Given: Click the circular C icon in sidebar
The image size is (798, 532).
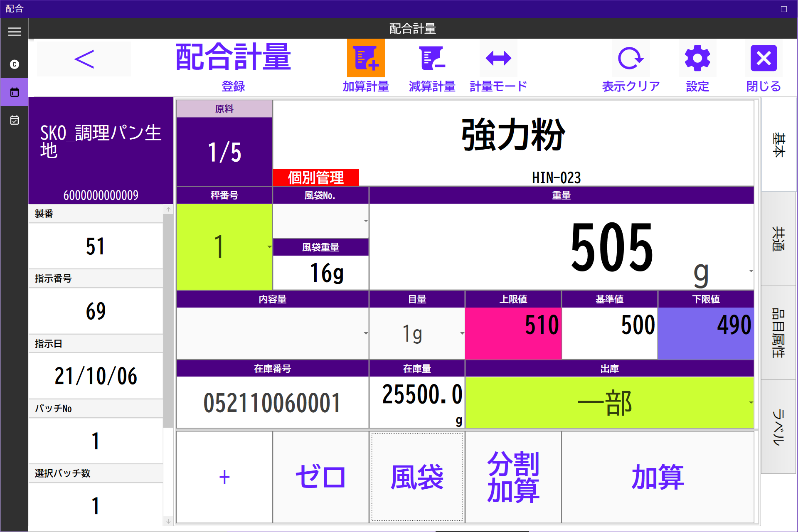Looking at the screenshot, I should click(x=14, y=64).
